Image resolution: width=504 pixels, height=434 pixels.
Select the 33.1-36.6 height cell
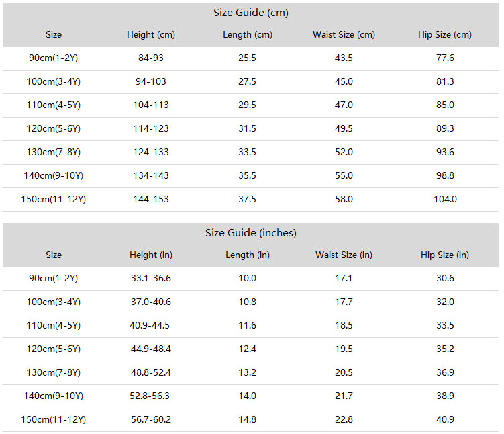point(151,279)
